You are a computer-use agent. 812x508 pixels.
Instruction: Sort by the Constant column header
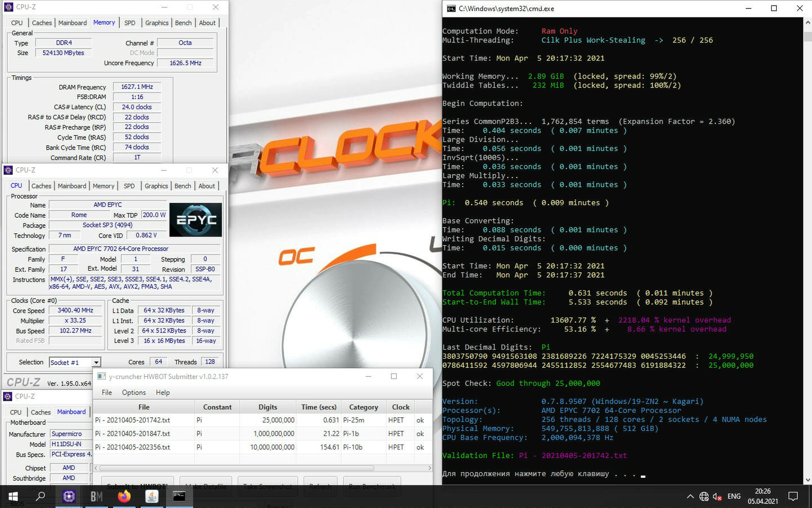217,407
